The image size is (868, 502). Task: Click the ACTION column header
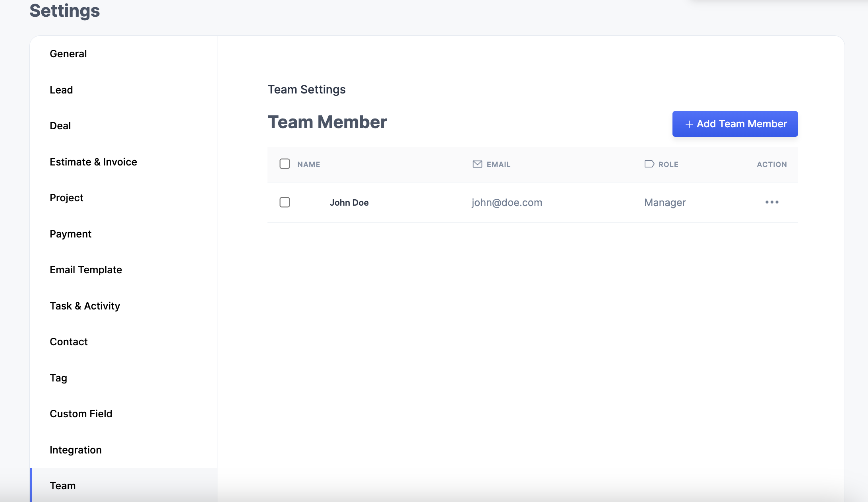click(772, 164)
